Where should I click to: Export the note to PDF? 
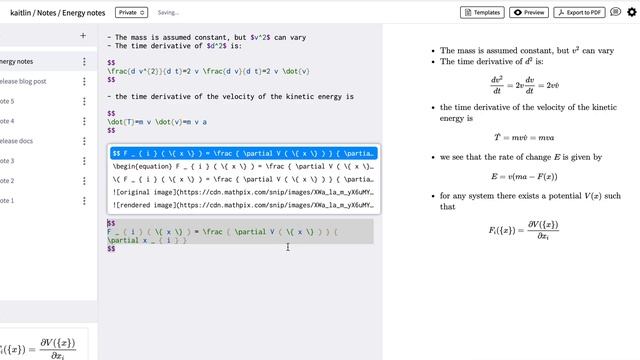pos(579,13)
